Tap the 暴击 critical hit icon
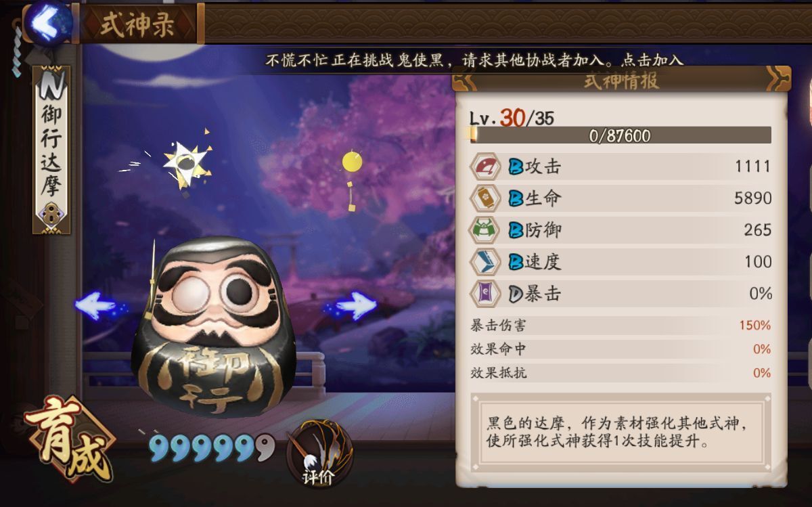812x507 pixels. click(x=485, y=294)
